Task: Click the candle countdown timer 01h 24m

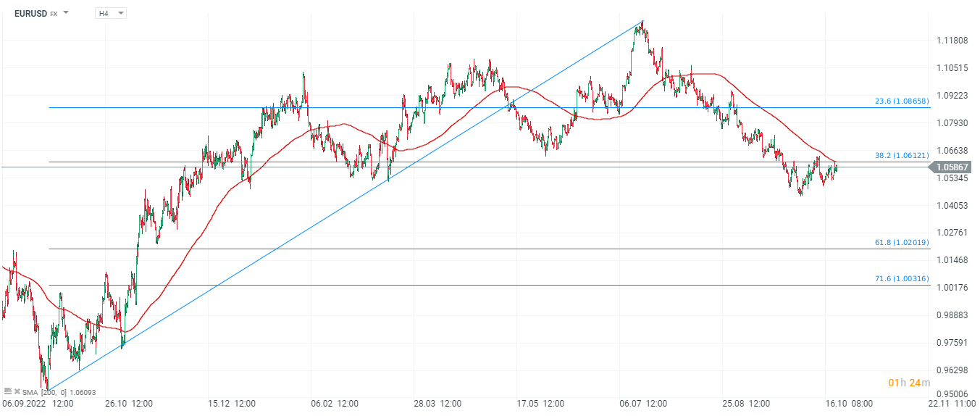Action: coord(905,383)
